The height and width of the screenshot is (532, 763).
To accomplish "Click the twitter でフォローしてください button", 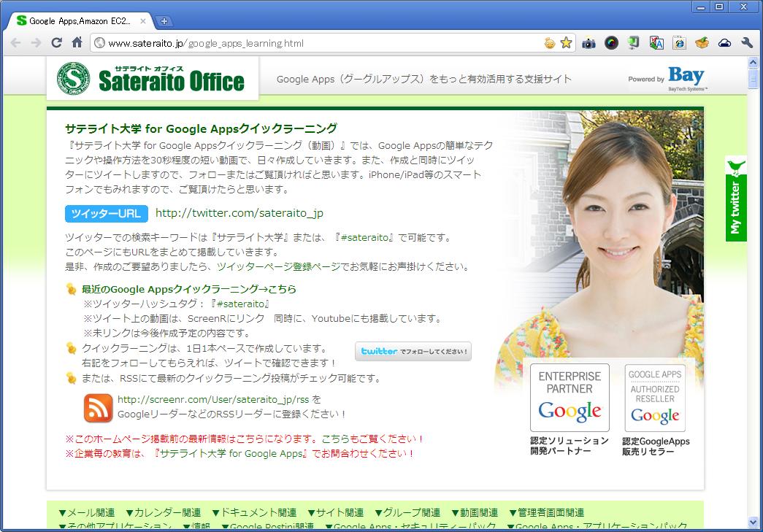I will pyautogui.click(x=413, y=352).
